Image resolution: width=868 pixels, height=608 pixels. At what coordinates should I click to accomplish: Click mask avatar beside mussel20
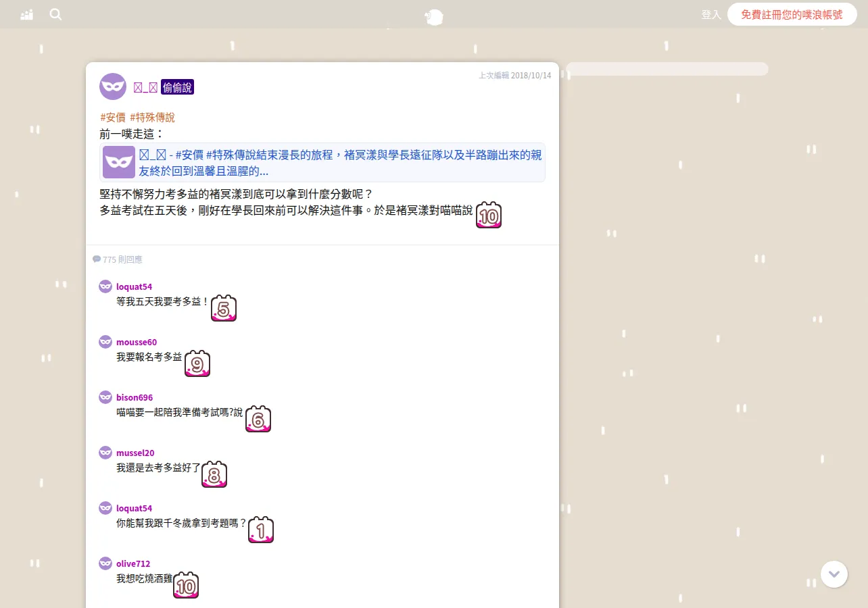pyautogui.click(x=105, y=453)
